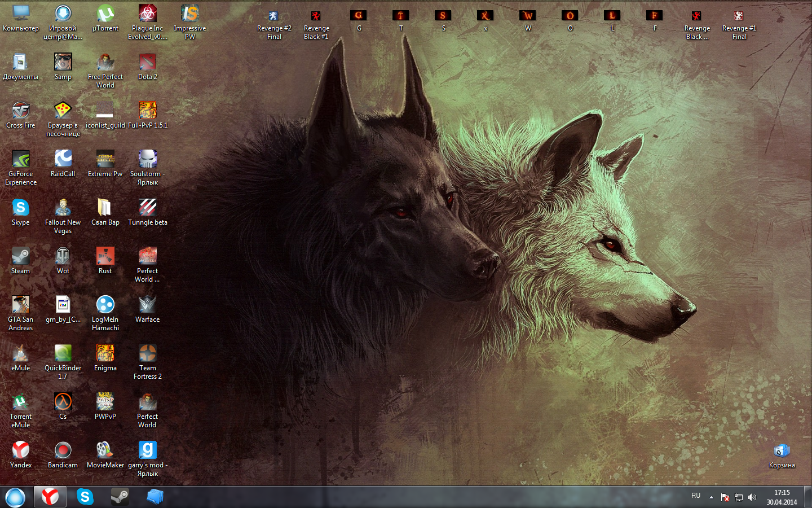Click the Документы desktop icon
The image size is (812, 508).
click(x=21, y=67)
